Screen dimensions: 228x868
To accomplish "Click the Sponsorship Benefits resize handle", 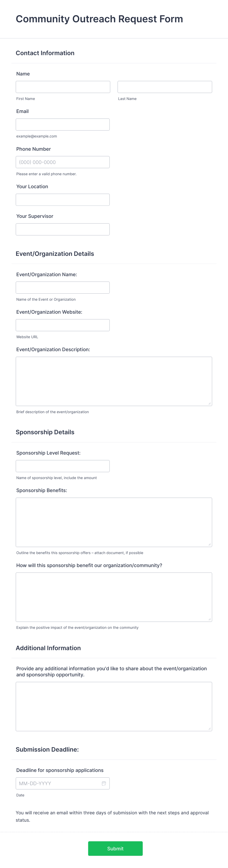I will pyautogui.click(x=210, y=545).
